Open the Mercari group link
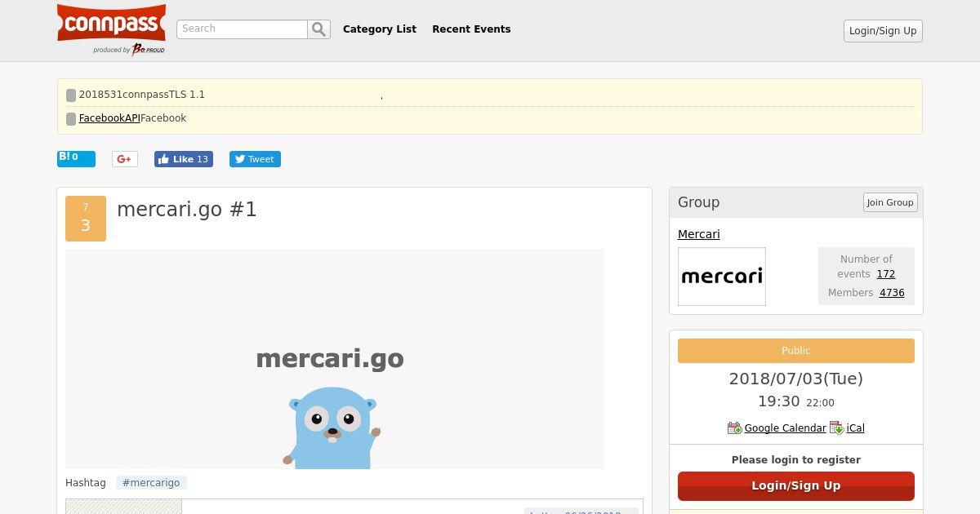Screen dimensions: 980x514 pos(699,234)
